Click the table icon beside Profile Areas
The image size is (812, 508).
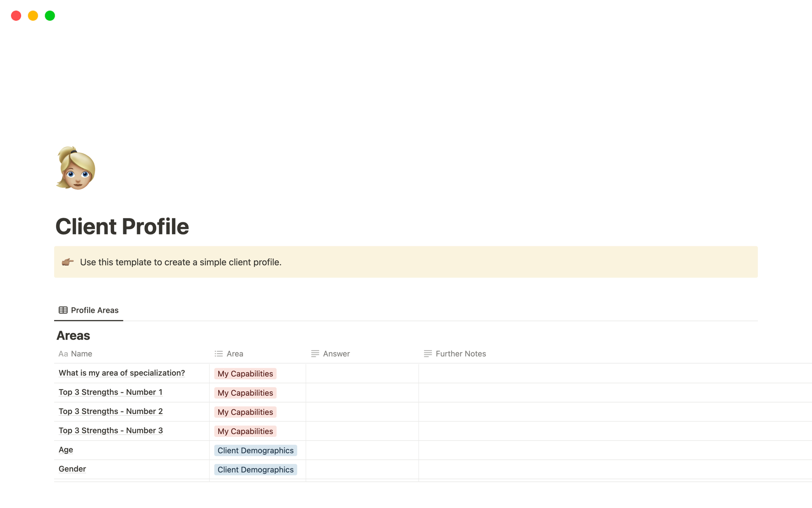[63, 310]
